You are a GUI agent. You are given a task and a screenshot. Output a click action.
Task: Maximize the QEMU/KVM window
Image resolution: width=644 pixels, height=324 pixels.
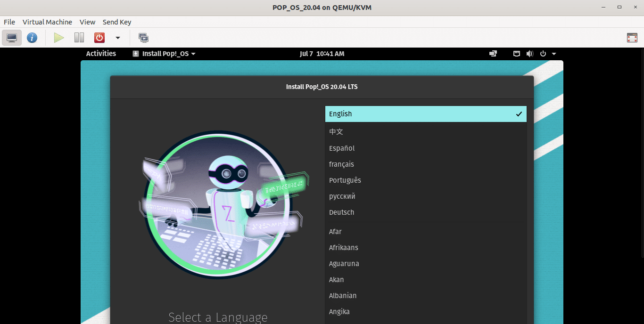pos(619,7)
